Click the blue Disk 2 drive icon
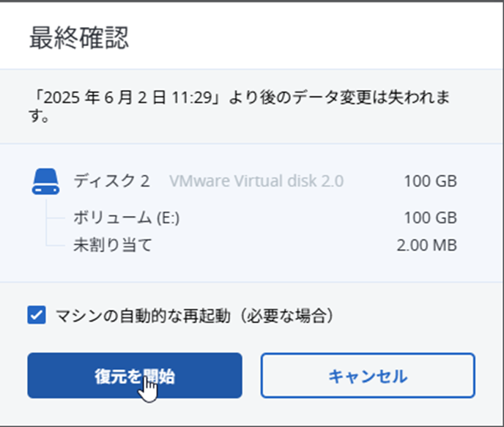The image size is (504, 427). click(x=45, y=182)
